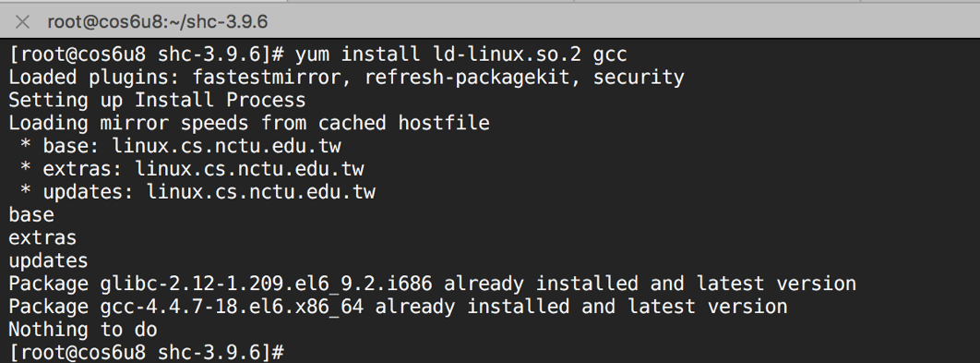Click the standalone extras repo line
This screenshot has height=363, width=980.
point(42,237)
